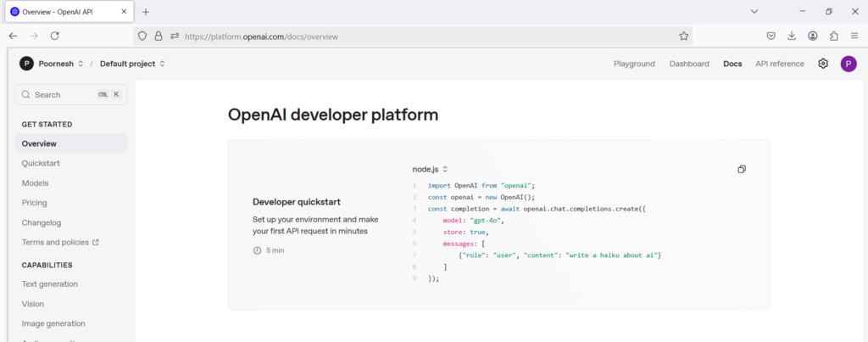Image resolution: width=868 pixels, height=342 pixels.
Task: Open Pricing in the sidebar
Action: (34, 203)
